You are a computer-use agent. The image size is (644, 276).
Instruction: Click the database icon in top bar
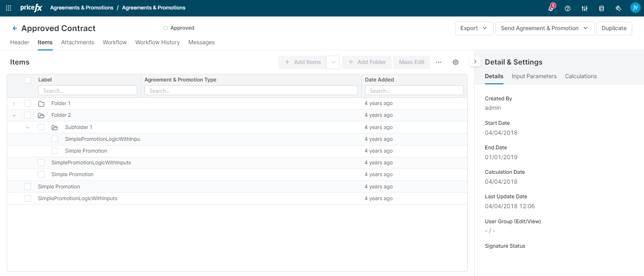click(601, 8)
